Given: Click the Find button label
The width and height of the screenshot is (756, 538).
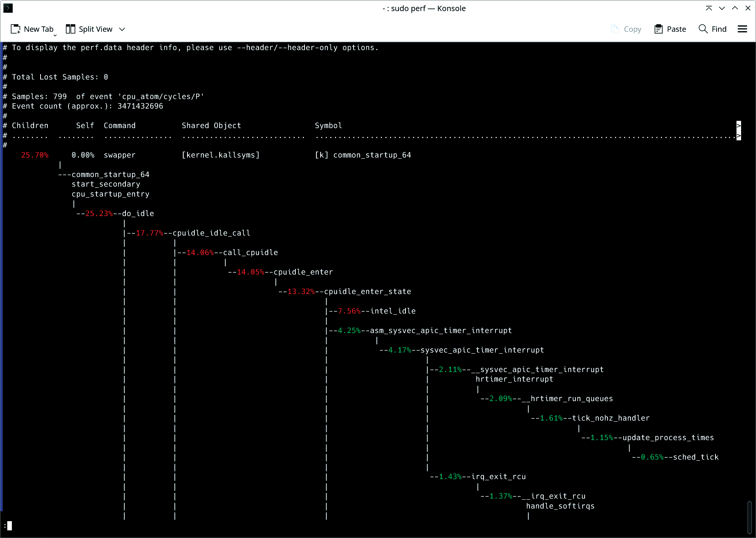Looking at the screenshot, I should click(719, 29).
